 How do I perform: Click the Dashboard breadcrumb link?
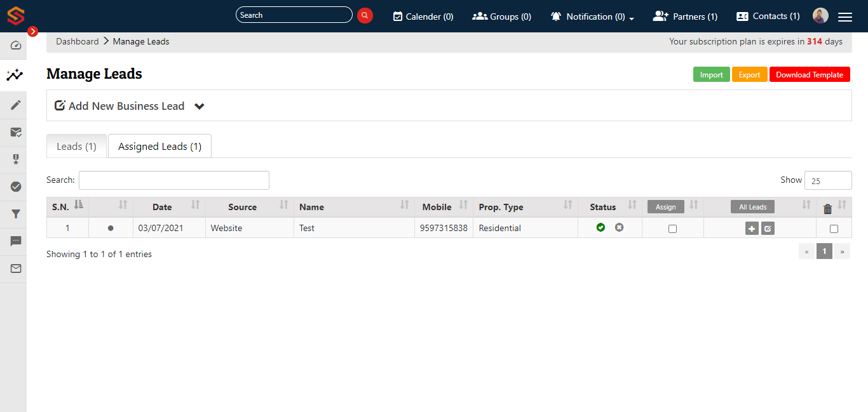click(x=77, y=41)
